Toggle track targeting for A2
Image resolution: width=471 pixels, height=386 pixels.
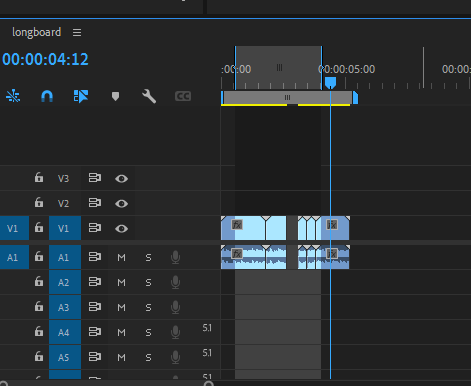click(x=65, y=282)
